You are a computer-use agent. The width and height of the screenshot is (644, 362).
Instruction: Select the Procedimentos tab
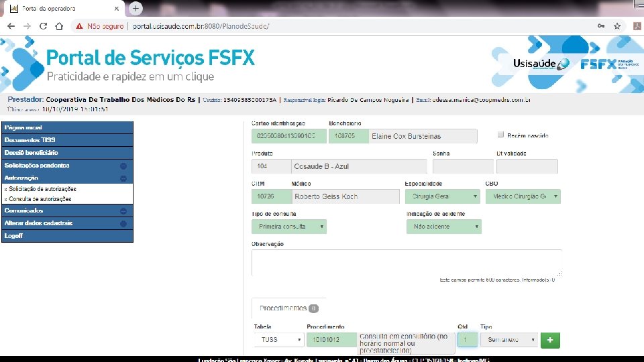pos(288,308)
